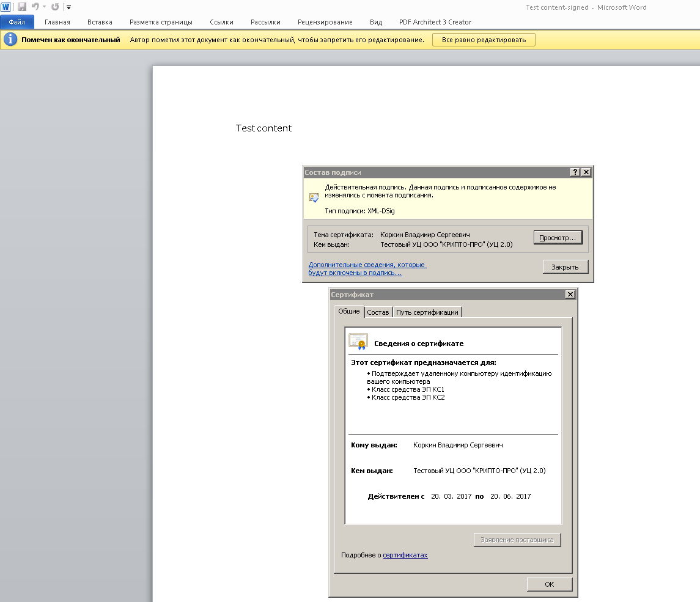Open the Рецензирование ribbon tab
This screenshot has width=700, height=602.
pos(325,22)
